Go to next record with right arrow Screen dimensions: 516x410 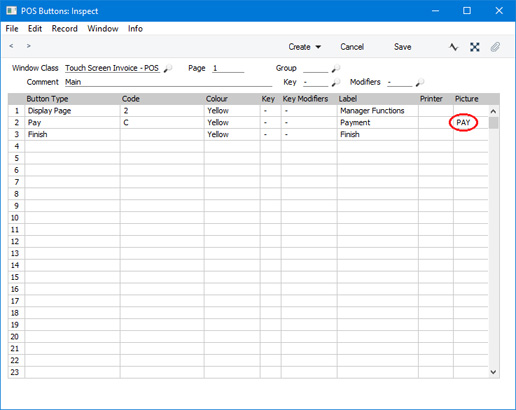[29, 46]
